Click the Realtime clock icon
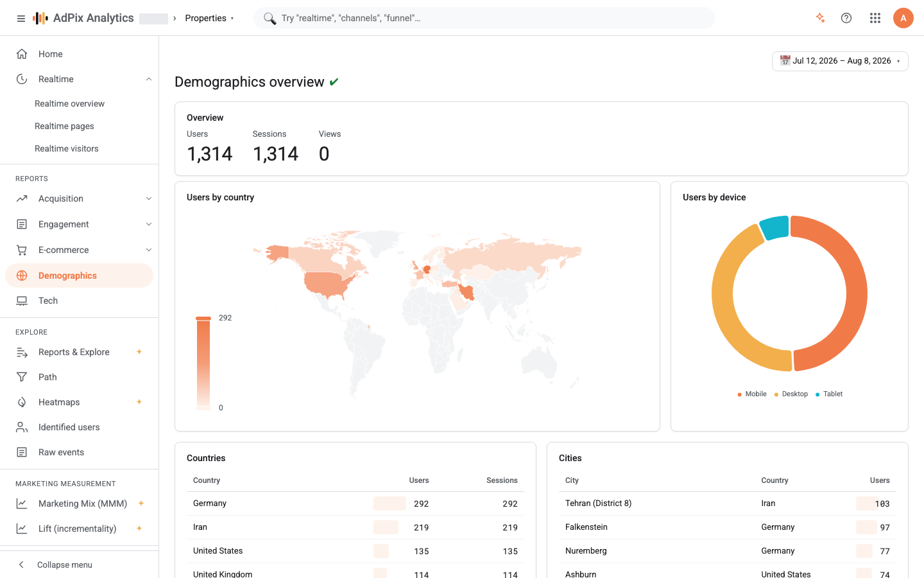This screenshot has width=924, height=578. tap(22, 79)
